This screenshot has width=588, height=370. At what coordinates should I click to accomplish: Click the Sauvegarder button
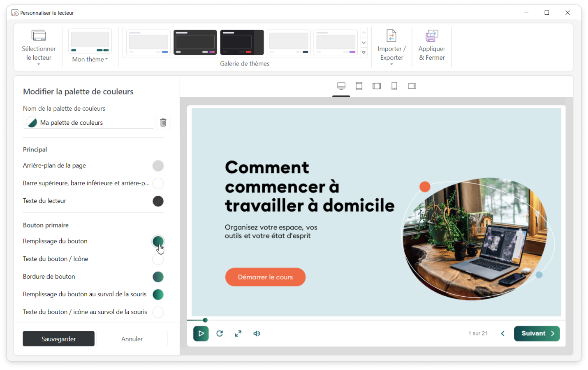coord(58,339)
